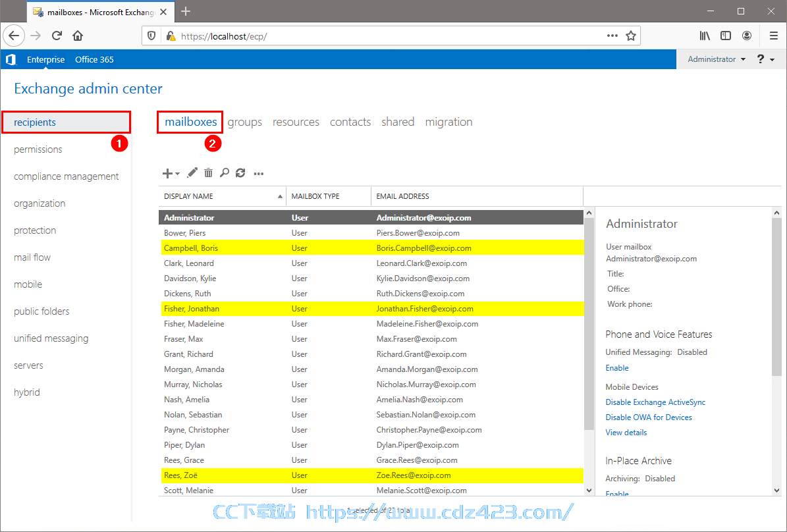Sort by Mailbox Type column

click(328, 196)
